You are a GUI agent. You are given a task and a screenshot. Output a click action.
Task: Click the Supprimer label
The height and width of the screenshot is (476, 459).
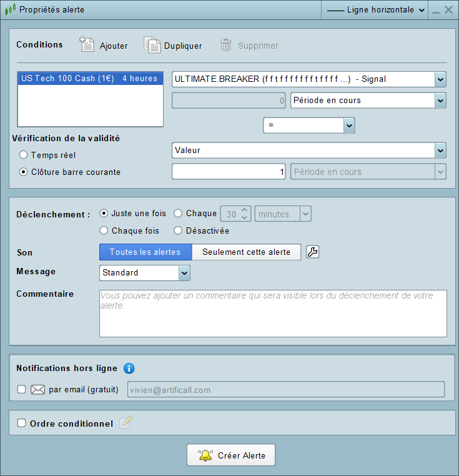coord(258,46)
